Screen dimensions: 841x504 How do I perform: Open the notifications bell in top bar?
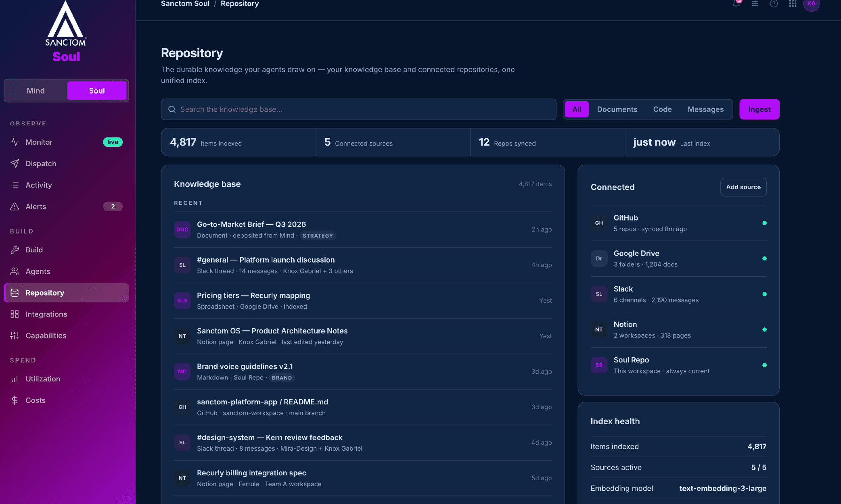click(736, 4)
